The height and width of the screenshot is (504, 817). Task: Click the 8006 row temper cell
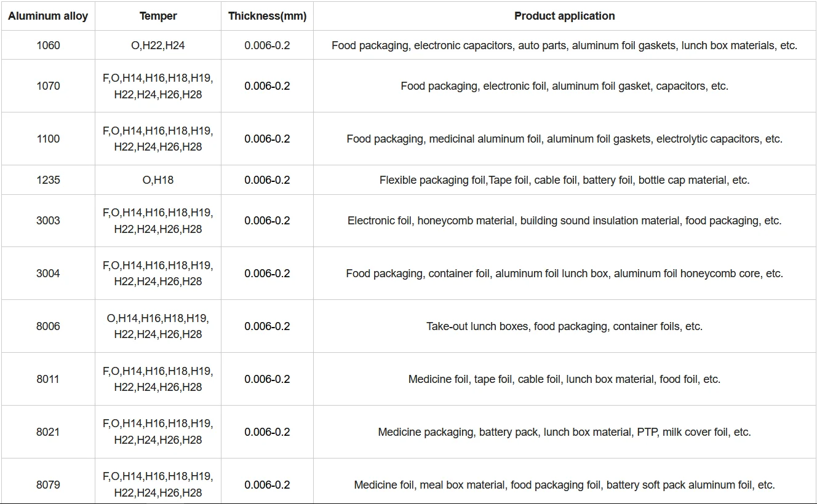tap(158, 326)
